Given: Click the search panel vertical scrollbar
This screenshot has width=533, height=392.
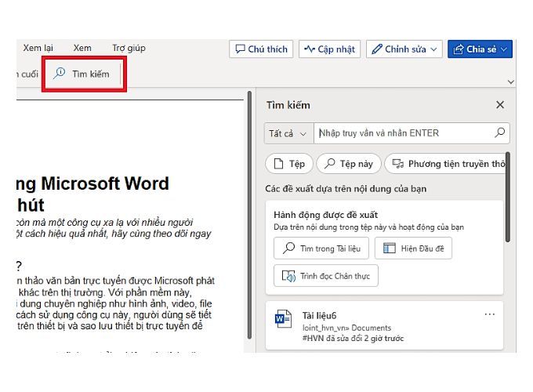Looking at the screenshot, I should click(507, 198).
